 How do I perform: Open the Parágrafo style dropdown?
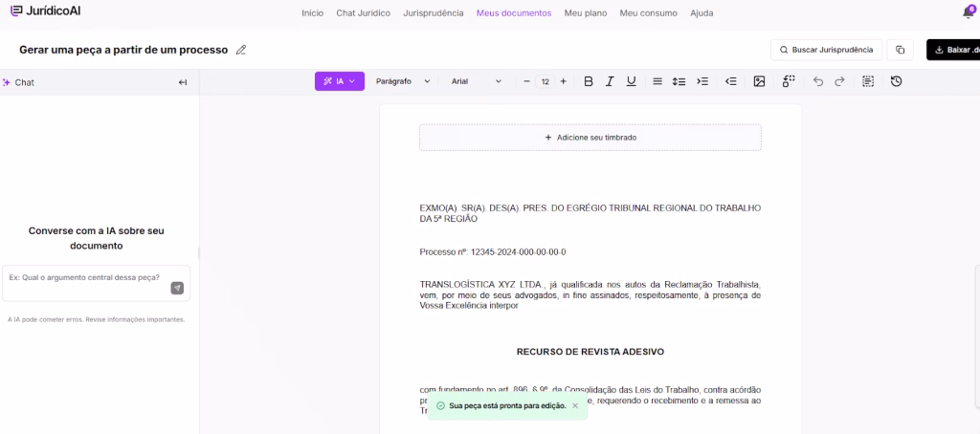pyautogui.click(x=403, y=81)
